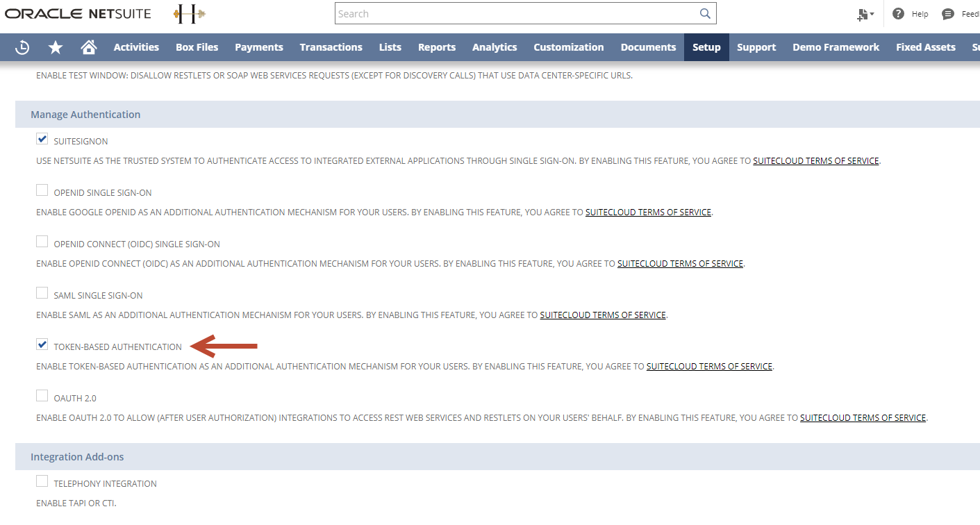
Task: Enable SAML Single Sign-On checkbox
Action: coord(42,293)
